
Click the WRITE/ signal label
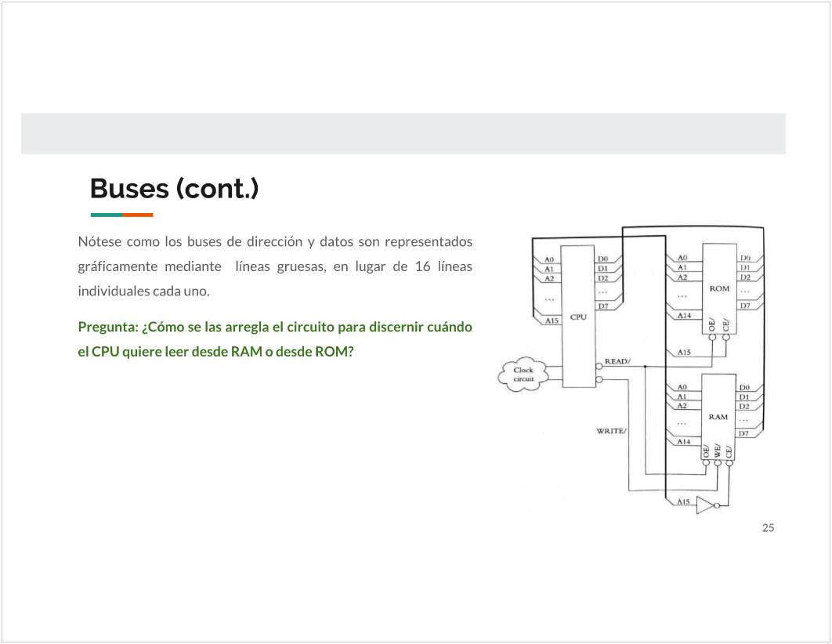[x=611, y=431]
